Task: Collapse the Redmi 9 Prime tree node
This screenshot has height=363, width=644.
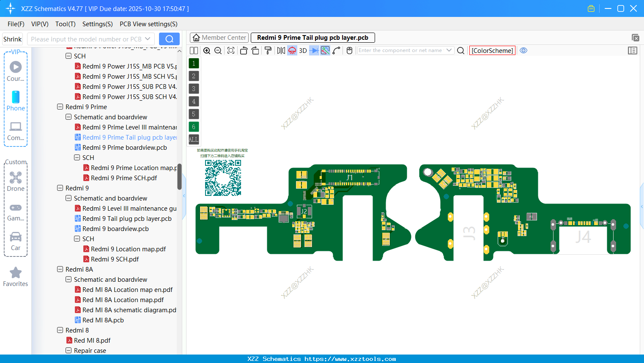Action: tap(60, 107)
